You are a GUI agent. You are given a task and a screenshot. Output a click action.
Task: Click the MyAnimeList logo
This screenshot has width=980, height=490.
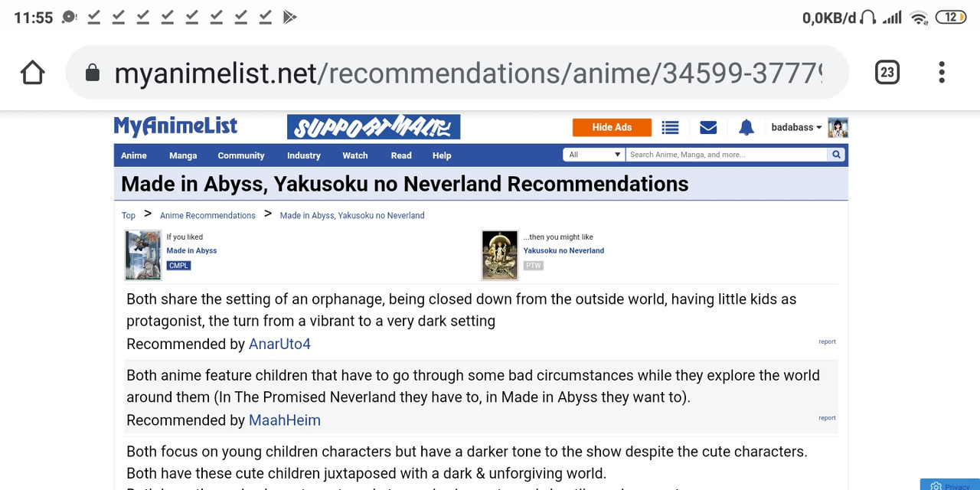175,126
